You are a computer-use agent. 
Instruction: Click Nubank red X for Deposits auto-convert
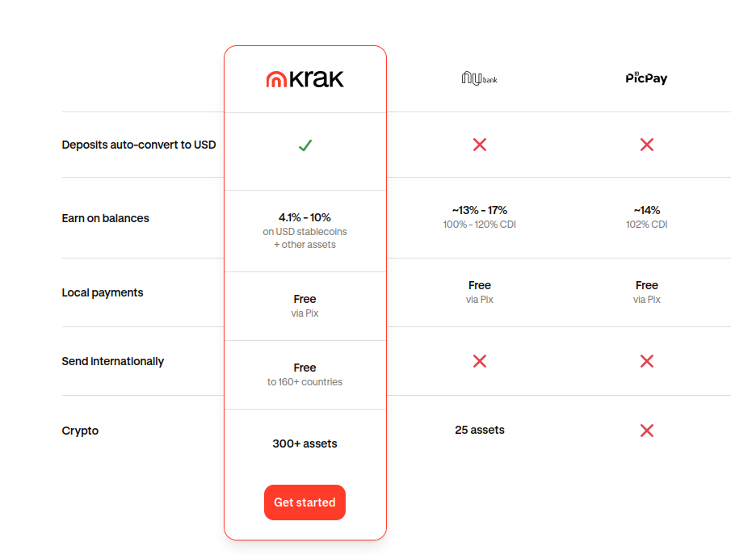[480, 145]
